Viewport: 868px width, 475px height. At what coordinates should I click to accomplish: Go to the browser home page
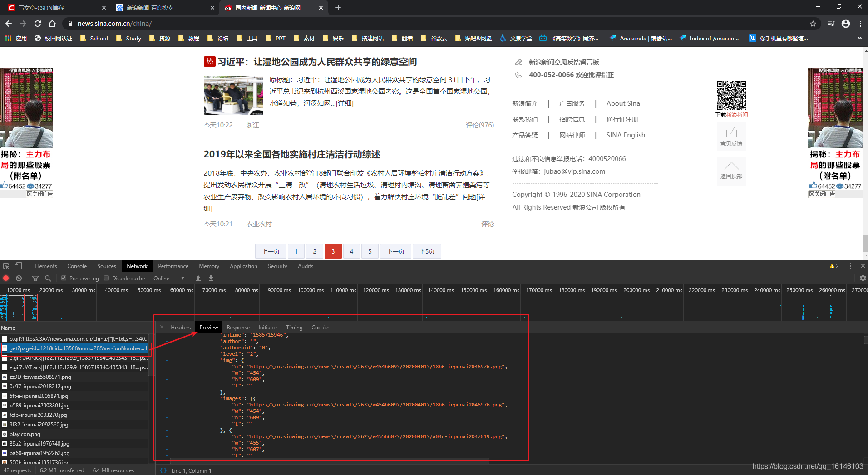(x=52, y=24)
